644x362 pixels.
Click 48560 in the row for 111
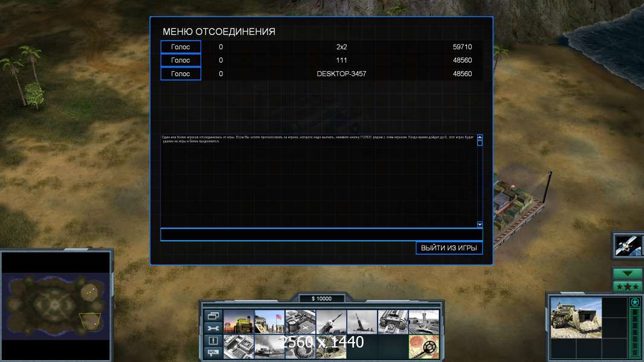463,60
